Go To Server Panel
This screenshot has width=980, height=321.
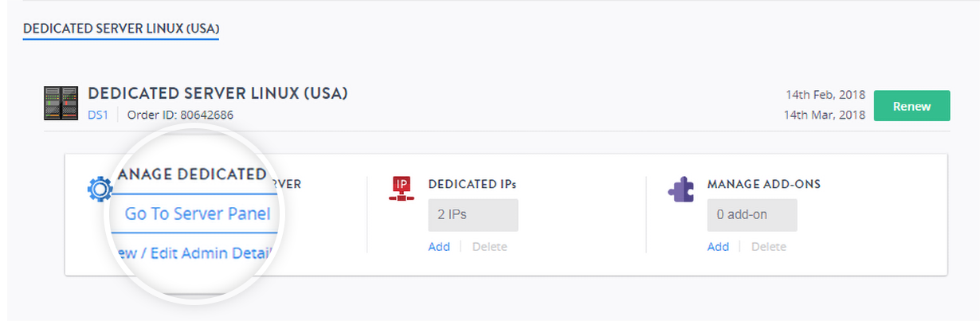pos(197,213)
